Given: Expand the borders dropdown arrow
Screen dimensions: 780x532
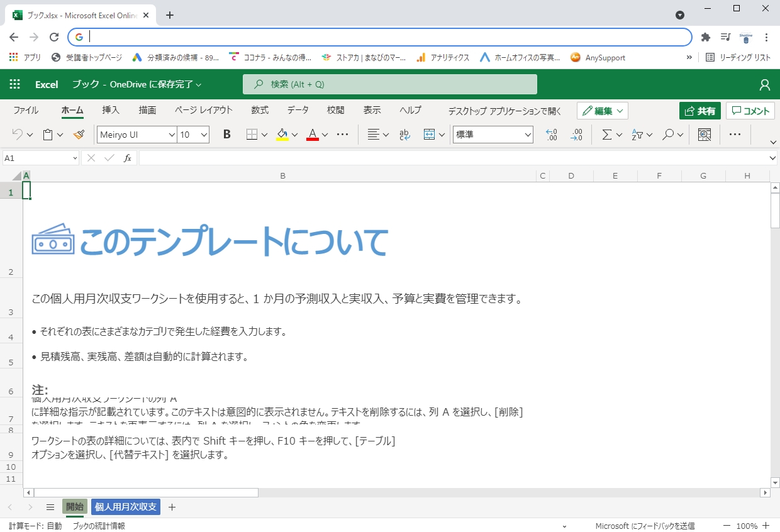Looking at the screenshot, I should (x=264, y=135).
